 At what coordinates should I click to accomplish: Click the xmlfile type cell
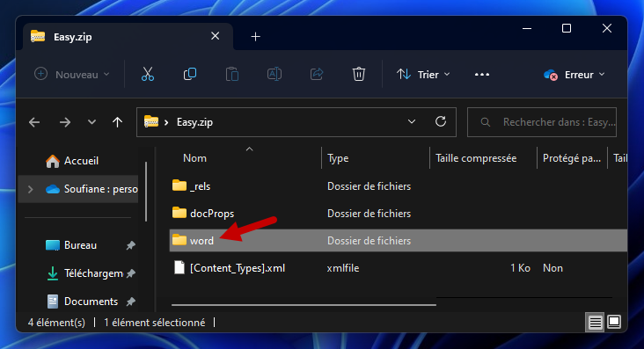pyautogui.click(x=343, y=268)
